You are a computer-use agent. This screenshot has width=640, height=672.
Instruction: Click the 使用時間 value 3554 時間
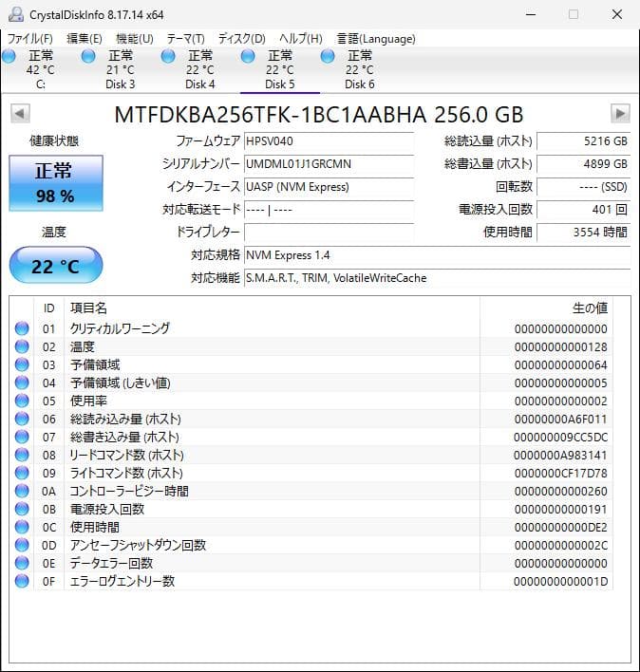point(583,233)
